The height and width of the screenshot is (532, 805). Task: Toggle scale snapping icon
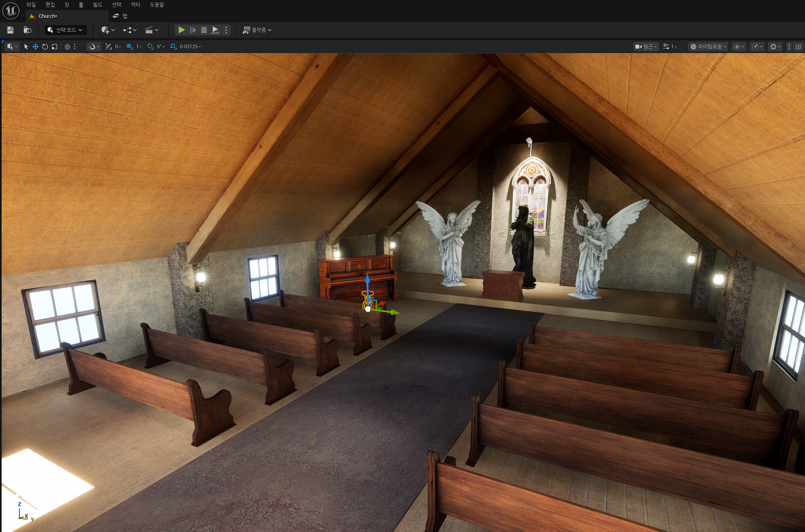click(173, 47)
